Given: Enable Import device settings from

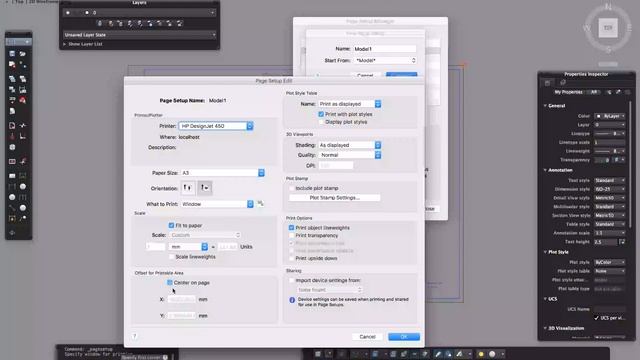Looking at the screenshot, I should (291, 280).
